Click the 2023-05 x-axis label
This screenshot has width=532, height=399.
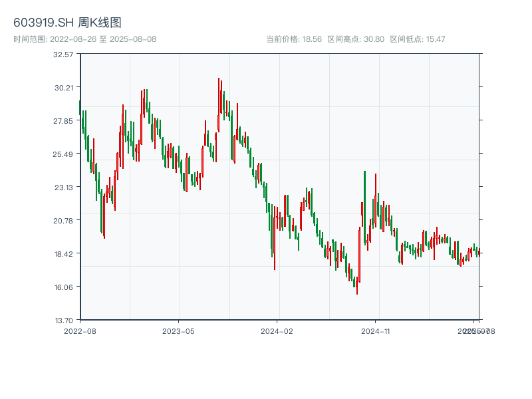(x=178, y=331)
